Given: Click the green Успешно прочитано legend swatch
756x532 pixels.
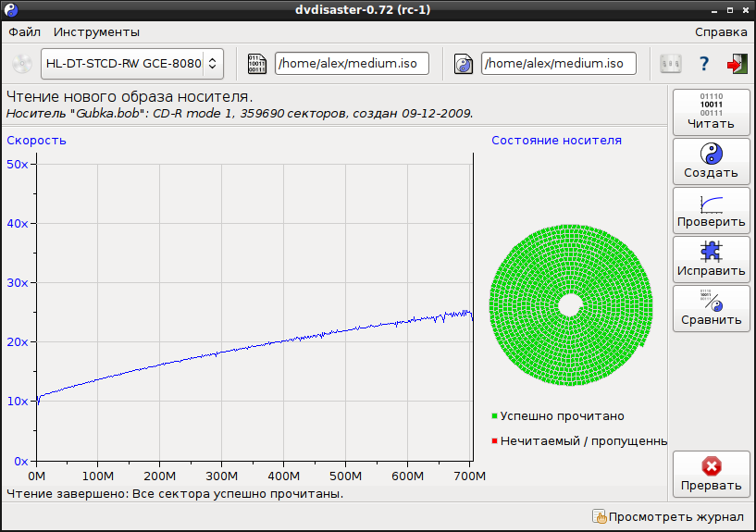Looking at the screenshot, I should click(x=494, y=415).
